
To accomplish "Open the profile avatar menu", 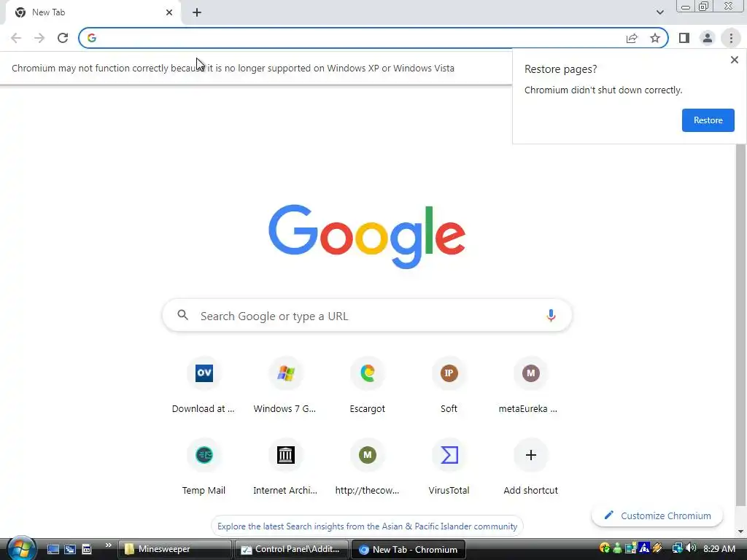I will [708, 38].
